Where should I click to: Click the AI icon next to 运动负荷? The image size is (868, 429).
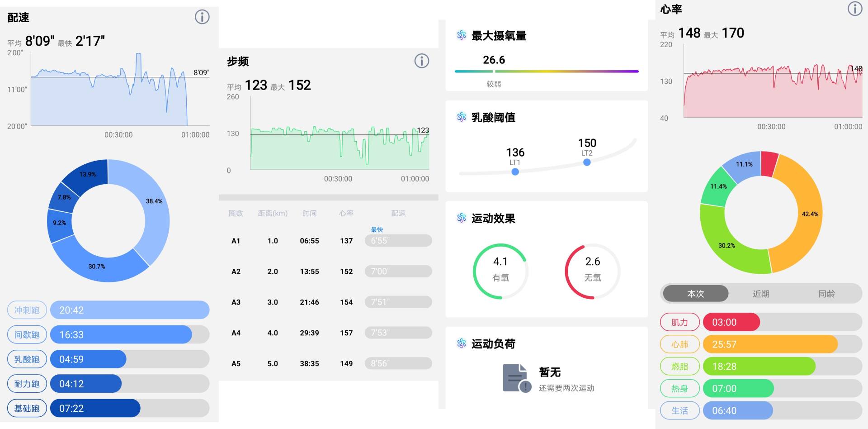(x=460, y=344)
